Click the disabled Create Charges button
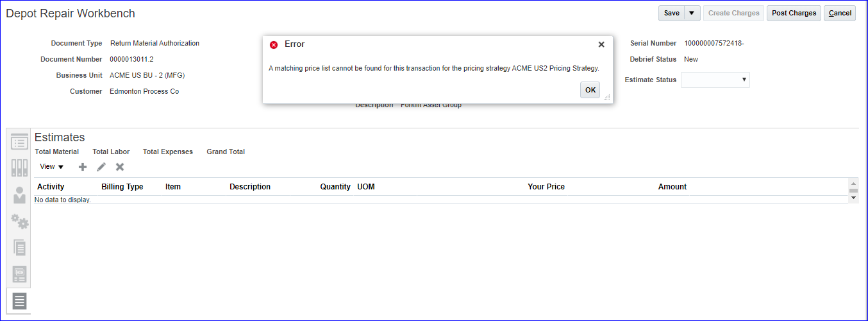The width and height of the screenshot is (868, 321). click(x=733, y=13)
